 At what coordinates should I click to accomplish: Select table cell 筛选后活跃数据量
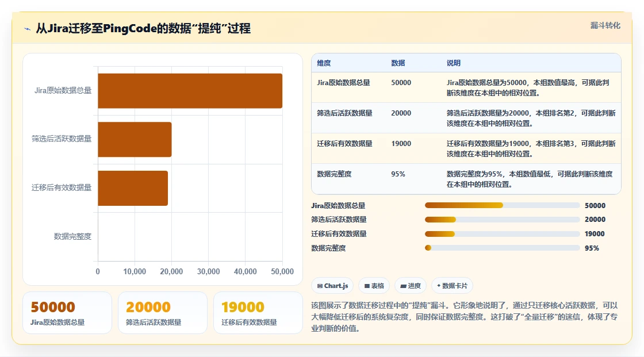[x=344, y=113]
